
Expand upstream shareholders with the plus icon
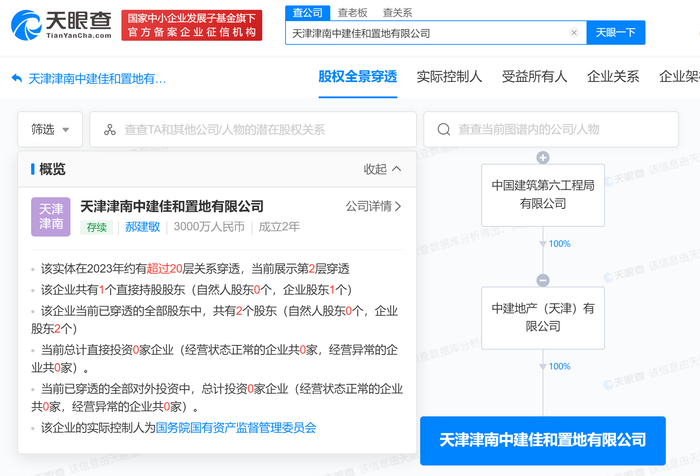(x=543, y=158)
